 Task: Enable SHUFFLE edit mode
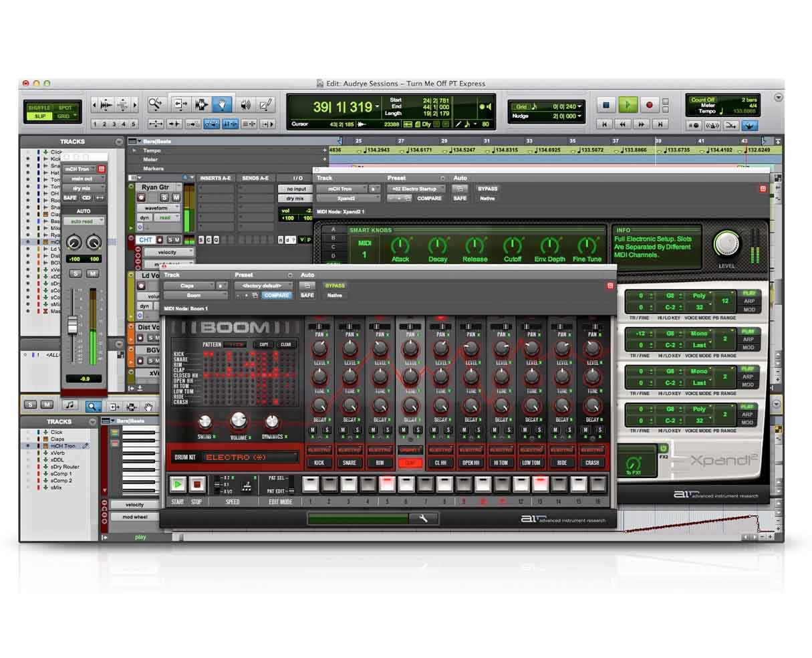click(x=39, y=108)
